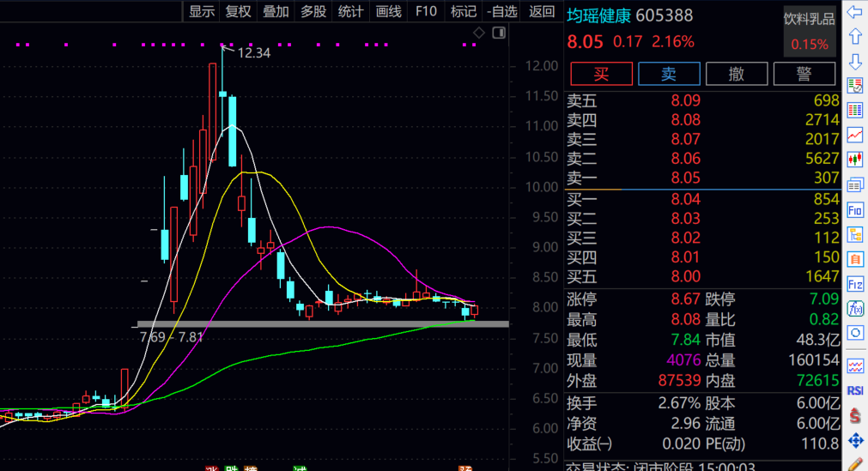The image size is (868, 471).
Task: Click the 撤 cancel order button
Action: click(x=737, y=74)
